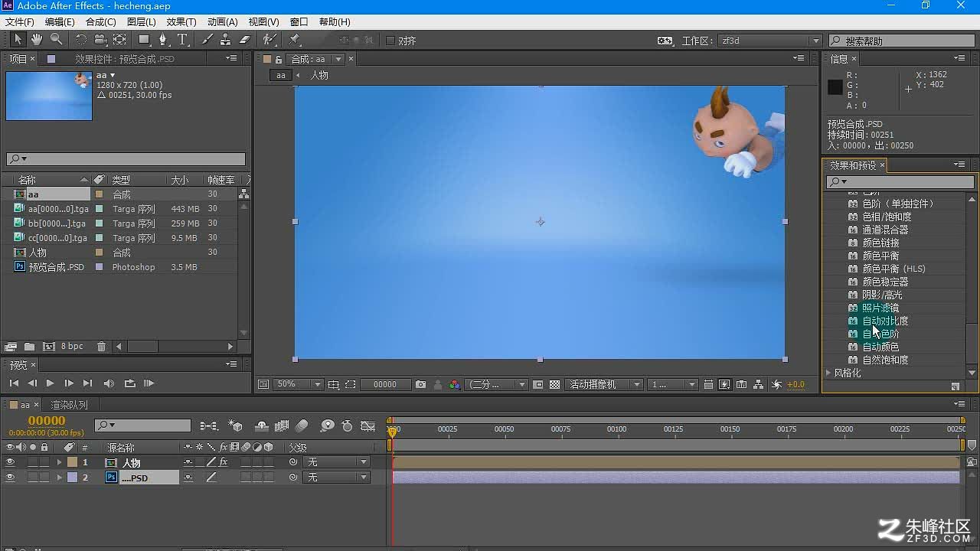This screenshot has width=980, height=551.
Task: Expand the 人物 layer properties
Action: (59, 462)
